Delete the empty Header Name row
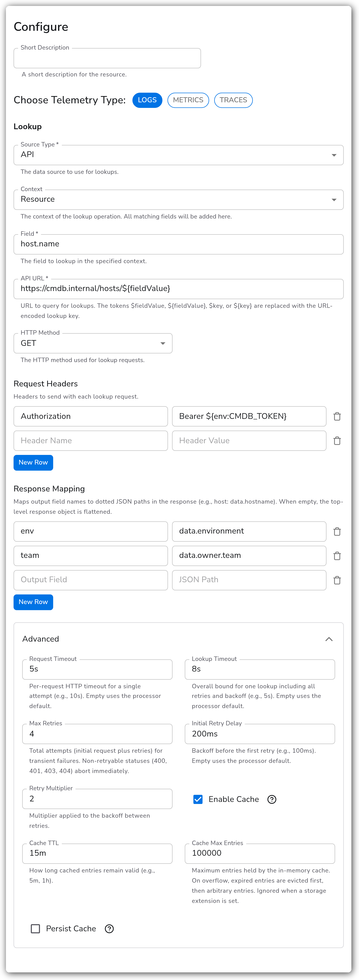Screen dimensions: 359x980 coord(337,441)
